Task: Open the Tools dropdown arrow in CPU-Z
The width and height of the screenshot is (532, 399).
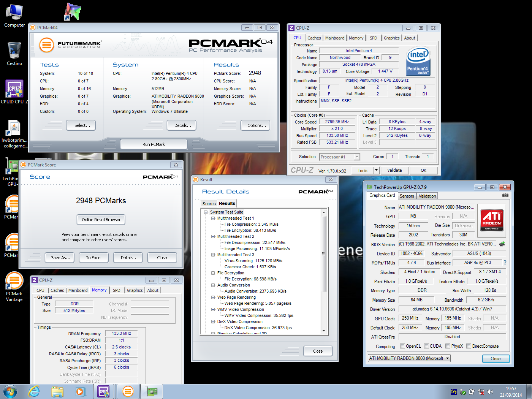Action: pyautogui.click(x=376, y=170)
